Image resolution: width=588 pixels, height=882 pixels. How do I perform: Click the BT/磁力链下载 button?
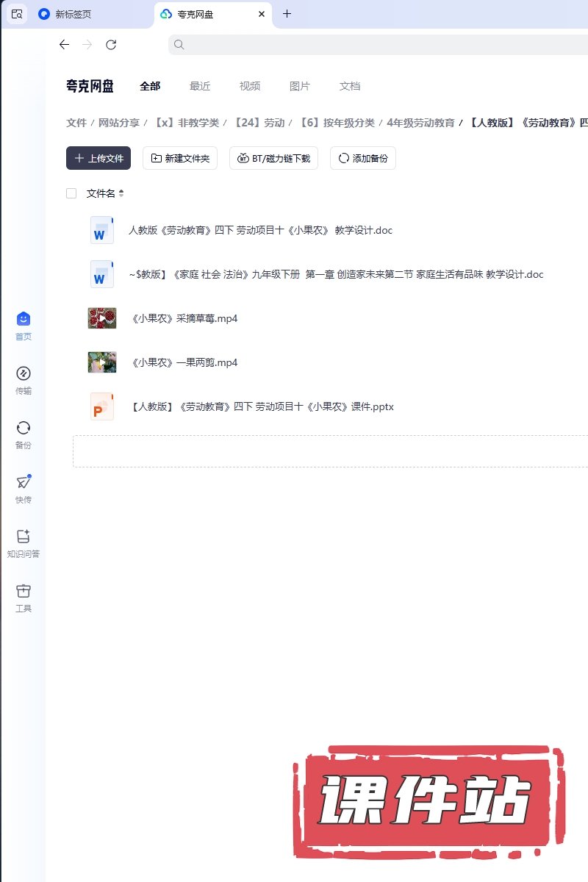pos(273,158)
